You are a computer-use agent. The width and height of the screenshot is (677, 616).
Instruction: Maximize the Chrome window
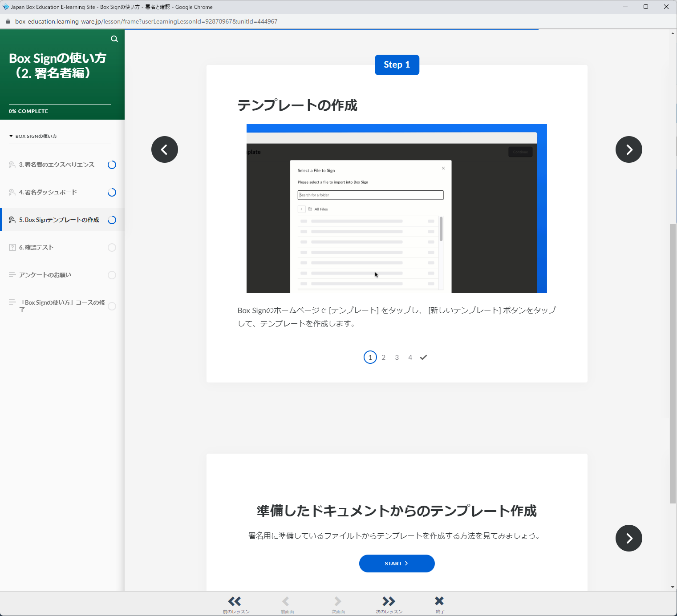(x=646, y=7)
